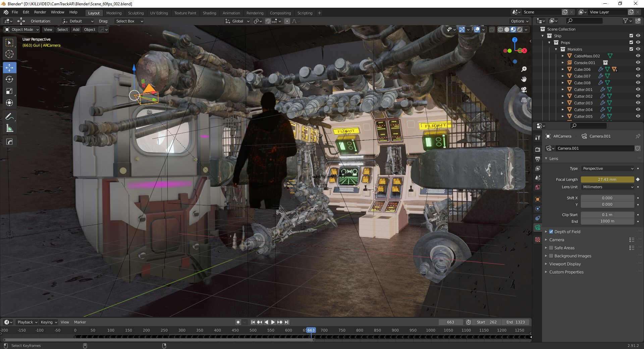Open the Render menu in the top bar
The width and height of the screenshot is (644, 349).
[x=40, y=12]
